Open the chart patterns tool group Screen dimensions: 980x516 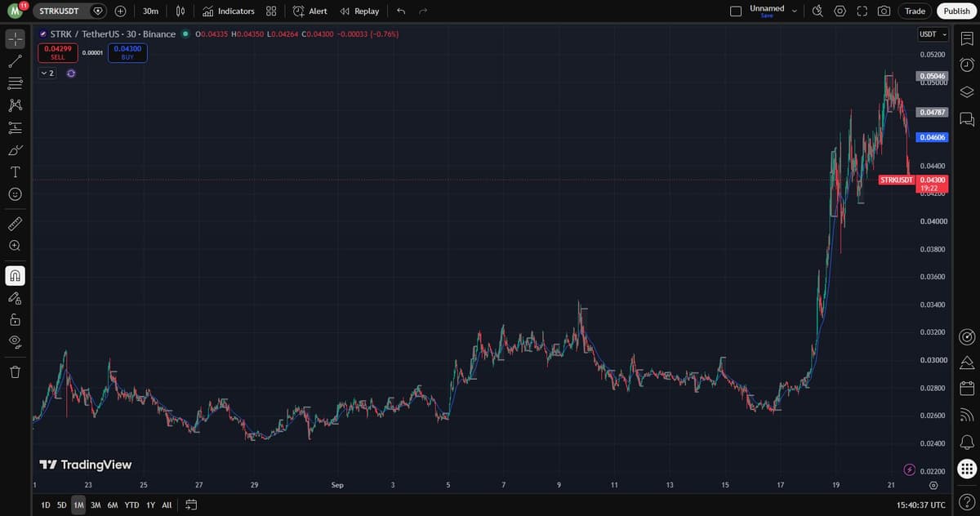[x=15, y=105]
